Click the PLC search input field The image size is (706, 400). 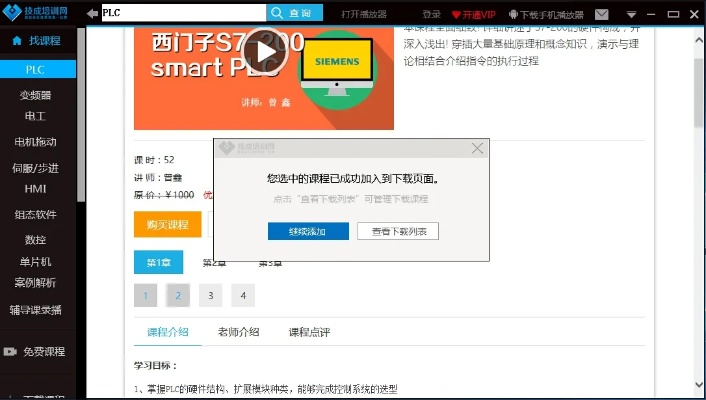[180, 13]
